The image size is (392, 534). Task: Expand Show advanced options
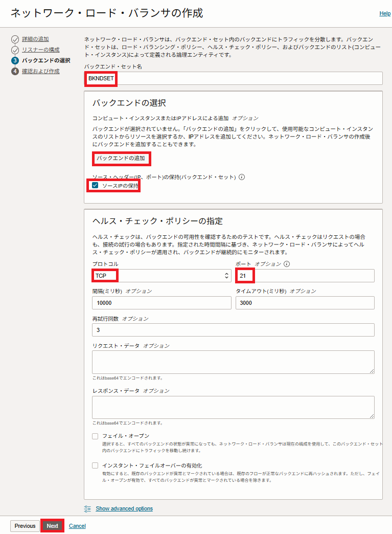124,508
